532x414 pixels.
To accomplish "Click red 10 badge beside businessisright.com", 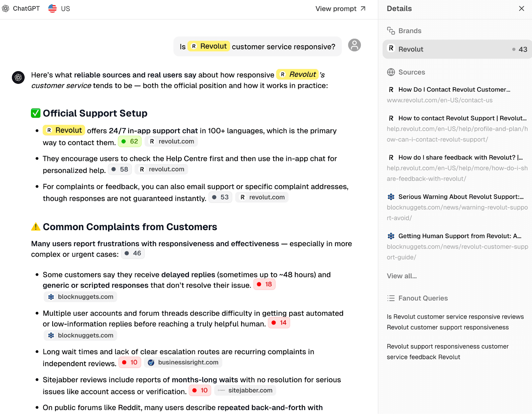I will (x=130, y=362).
